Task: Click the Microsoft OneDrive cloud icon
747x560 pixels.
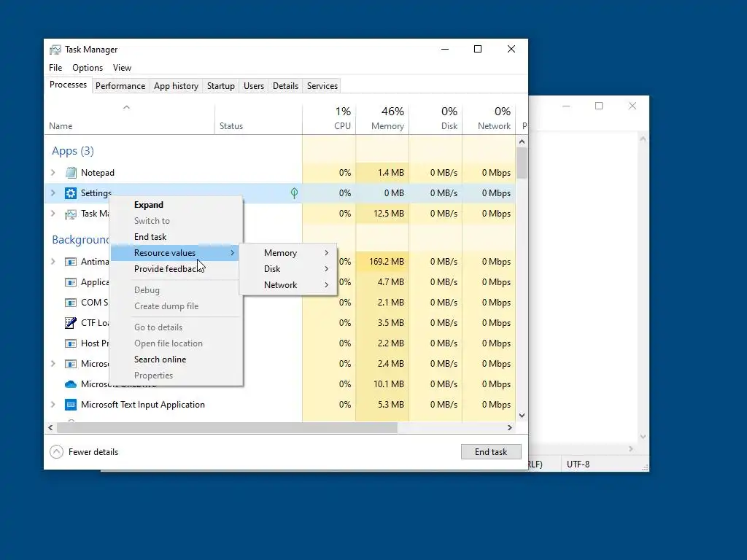Action: click(x=71, y=384)
